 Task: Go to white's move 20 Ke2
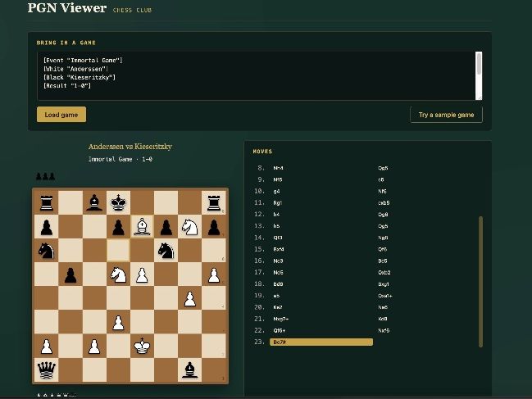321,307
